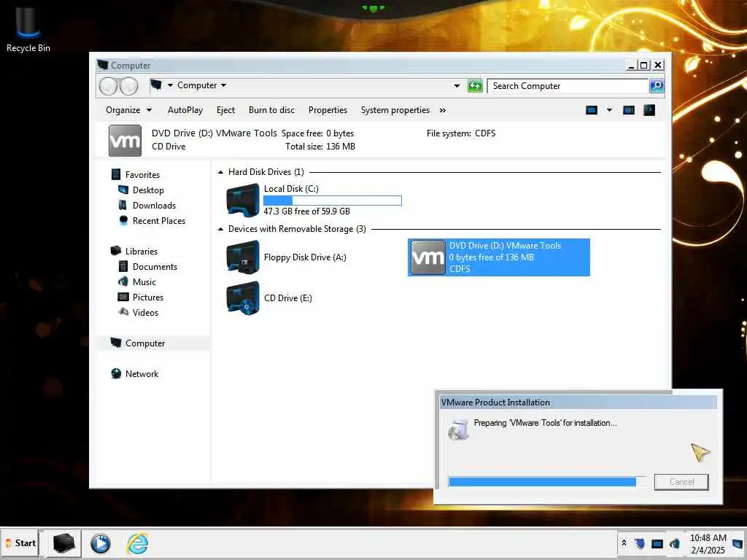Select Pictures library in navigation pane
Image resolution: width=747 pixels, height=560 pixels.
(x=147, y=297)
